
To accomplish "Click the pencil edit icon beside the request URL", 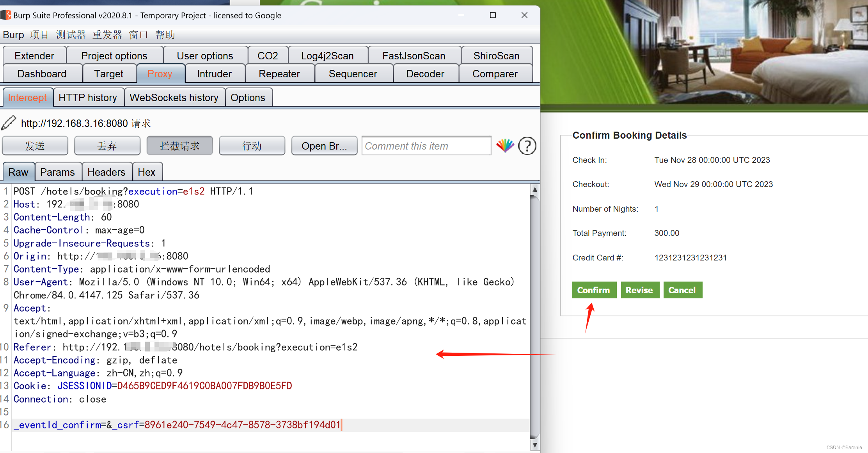I will (x=9, y=123).
